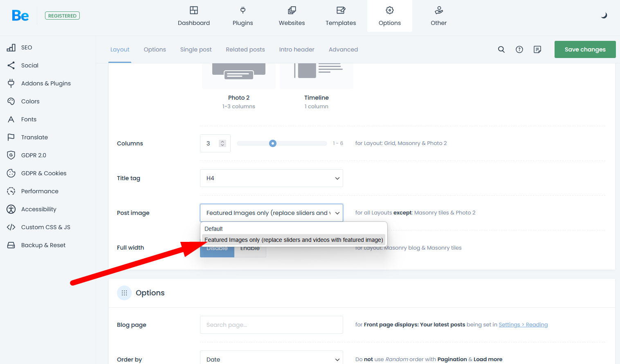Open the Templates section

click(341, 16)
